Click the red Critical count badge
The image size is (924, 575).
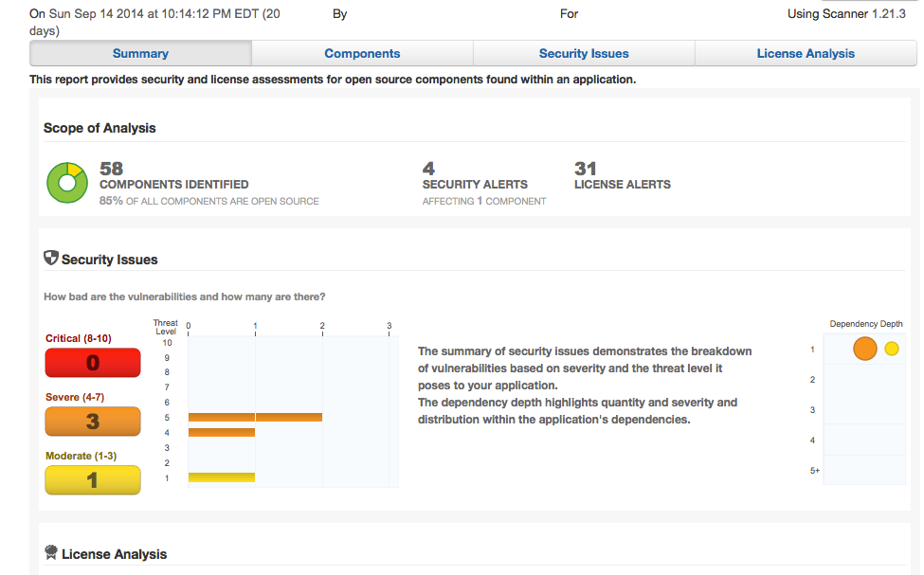(93, 363)
